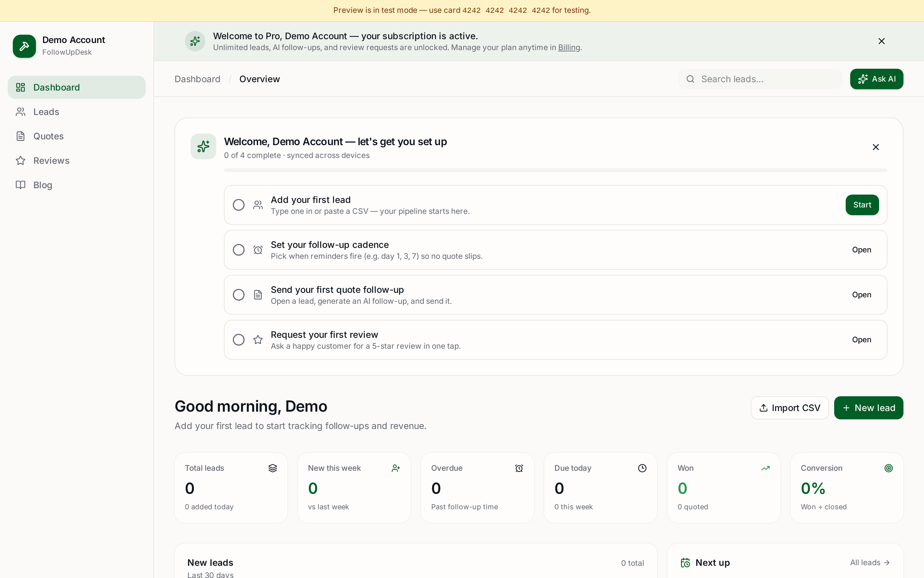Click the add-user icon in New this week card
The image size is (924, 578).
(x=396, y=468)
